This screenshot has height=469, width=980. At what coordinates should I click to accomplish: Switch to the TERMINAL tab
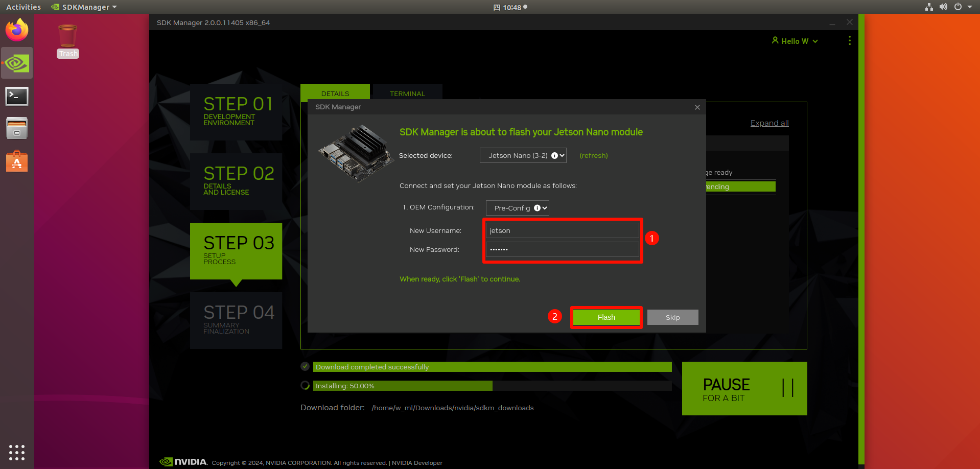click(x=407, y=93)
